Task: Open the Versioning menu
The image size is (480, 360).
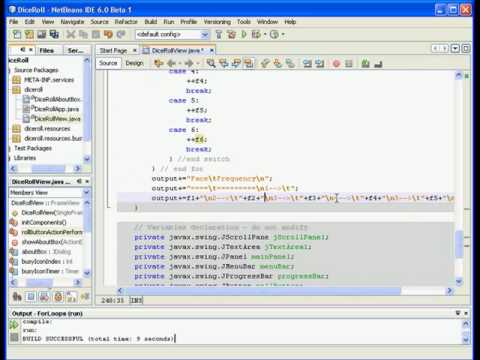Action: click(x=217, y=22)
